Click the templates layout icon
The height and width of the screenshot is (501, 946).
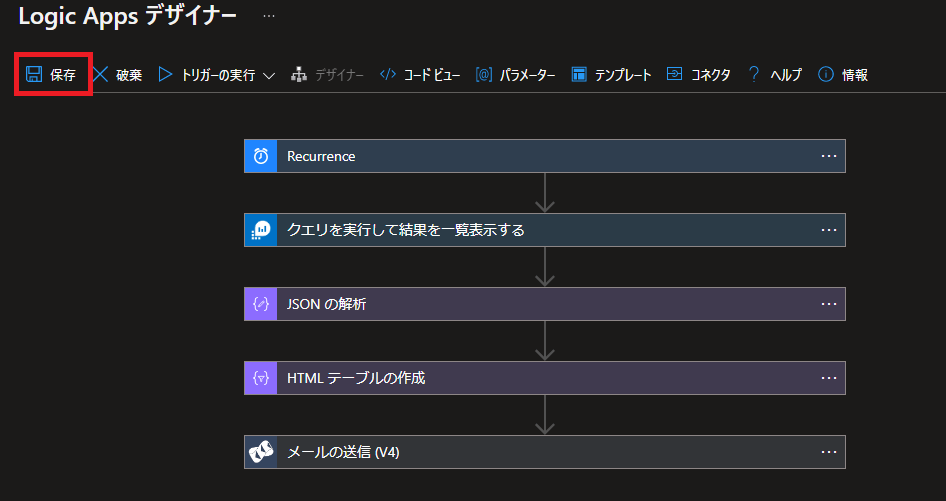[x=579, y=74]
